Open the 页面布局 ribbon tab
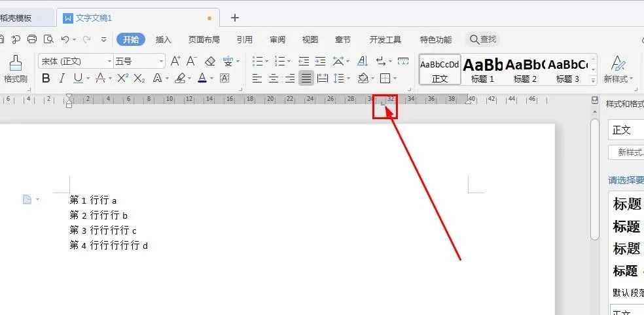 coord(204,39)
